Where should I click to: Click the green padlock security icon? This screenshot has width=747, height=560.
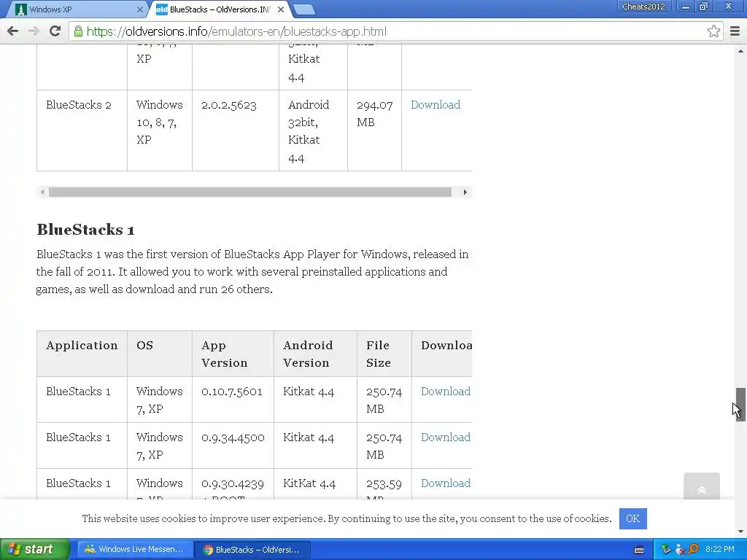78,31
